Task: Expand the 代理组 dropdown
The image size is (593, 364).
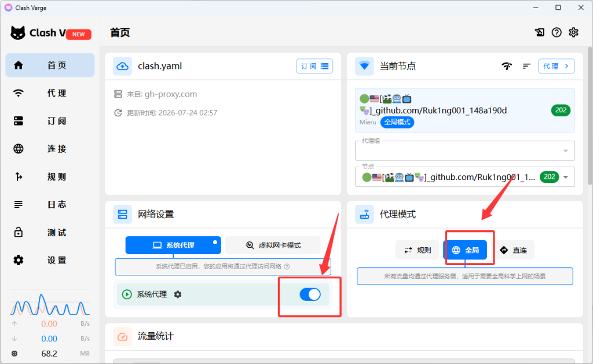Action: [x=465, y=150]
